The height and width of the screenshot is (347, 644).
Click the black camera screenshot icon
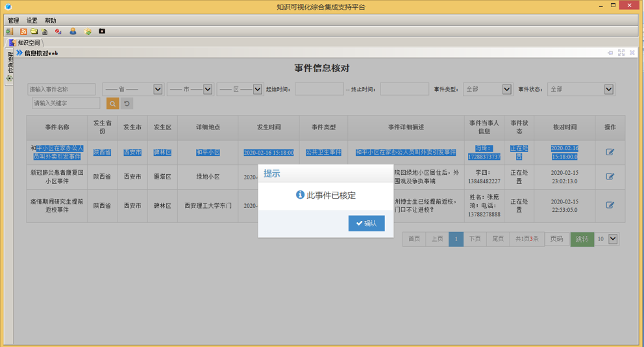pos(102,31)
